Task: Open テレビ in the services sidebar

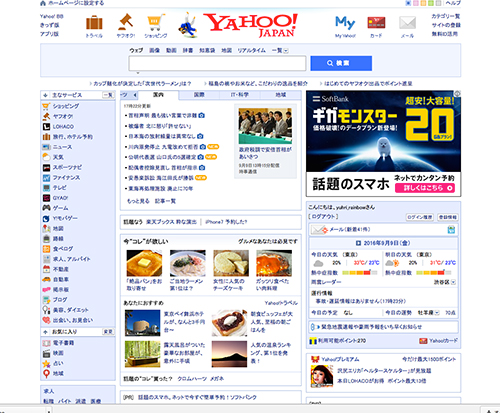Action: [x=59, y=188]
